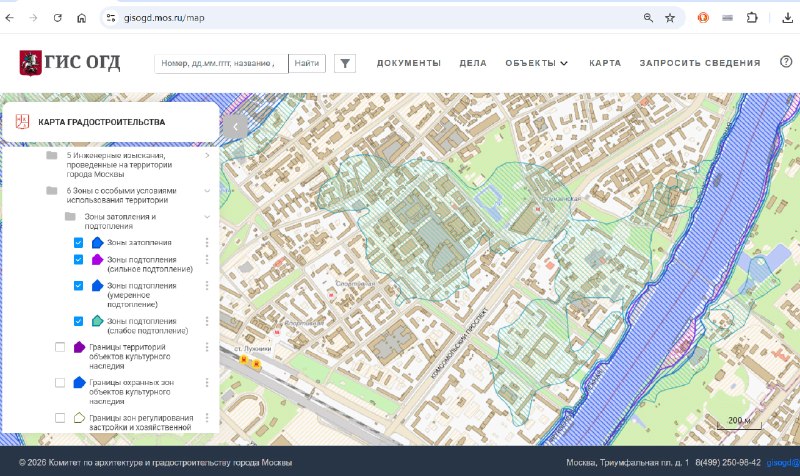Open options menu for Зоны затопления layer
The height and width of the screenshot is (476, 800).
tap(207, 242)
